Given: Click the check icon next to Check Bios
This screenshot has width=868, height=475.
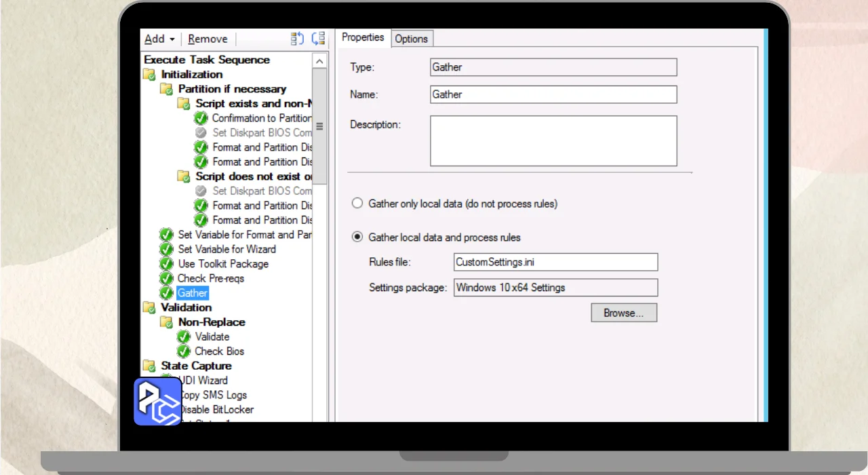Looking at the screenshot, I should [184, 351].
